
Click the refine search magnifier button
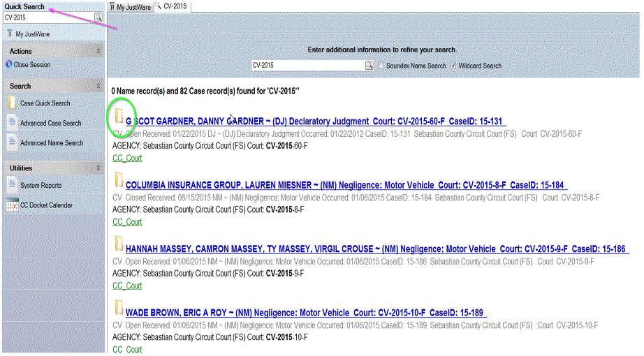pos(369,65)
